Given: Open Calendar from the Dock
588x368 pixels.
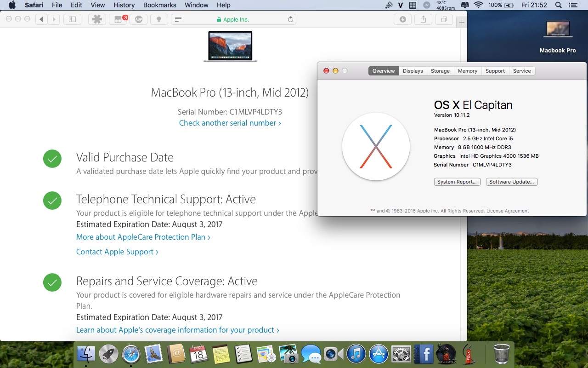Looking at the screenshot, I should [198, 354].
